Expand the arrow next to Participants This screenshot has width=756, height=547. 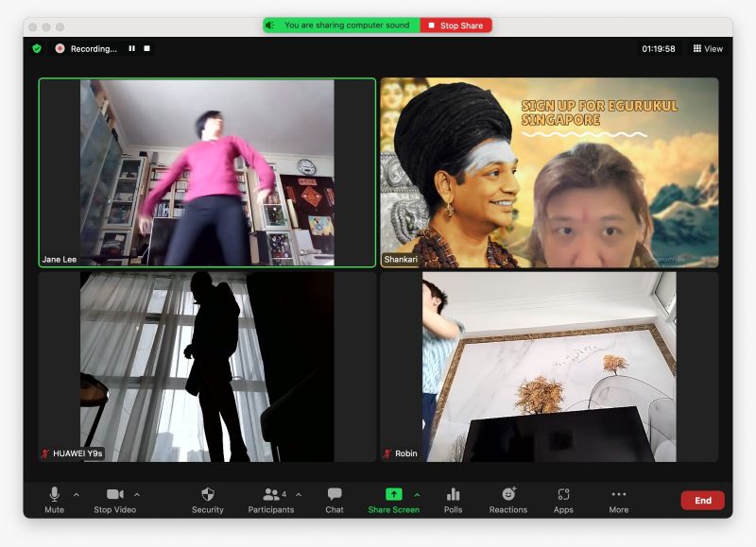point(299,494)
